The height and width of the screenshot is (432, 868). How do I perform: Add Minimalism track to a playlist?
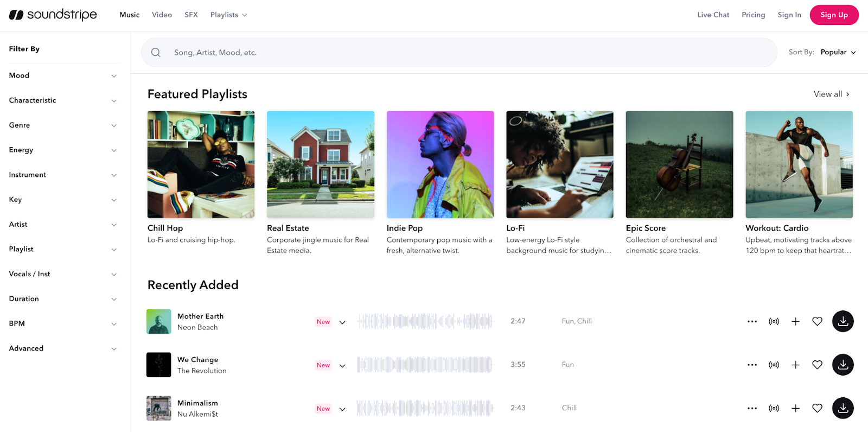tap(795, 408)
